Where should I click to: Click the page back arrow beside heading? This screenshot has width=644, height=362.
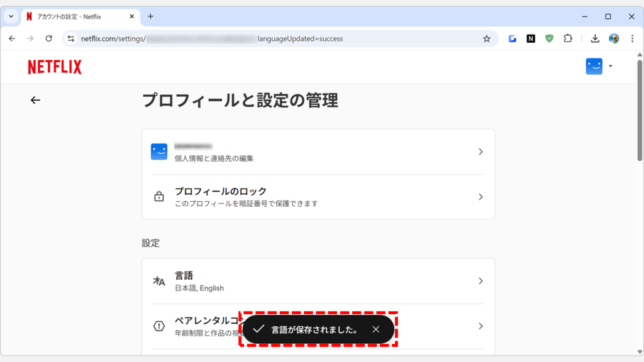35,100
